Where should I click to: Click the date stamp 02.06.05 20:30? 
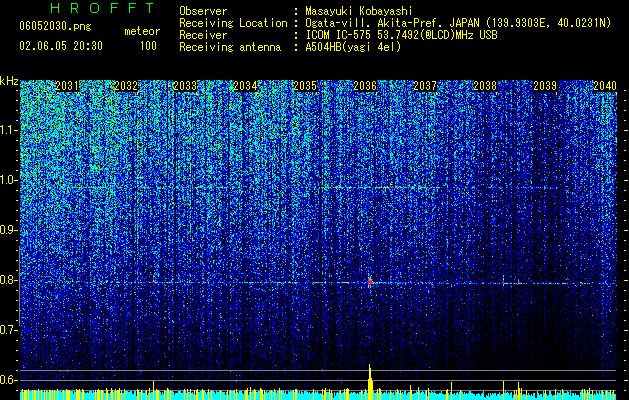point(61,46)
